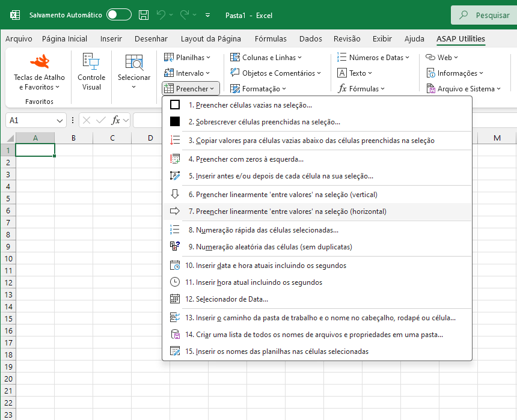The width and height of the screenshot is (517, 420).
Task: Collapse the Preencher menu button
Action: click(x=191, y=88)
